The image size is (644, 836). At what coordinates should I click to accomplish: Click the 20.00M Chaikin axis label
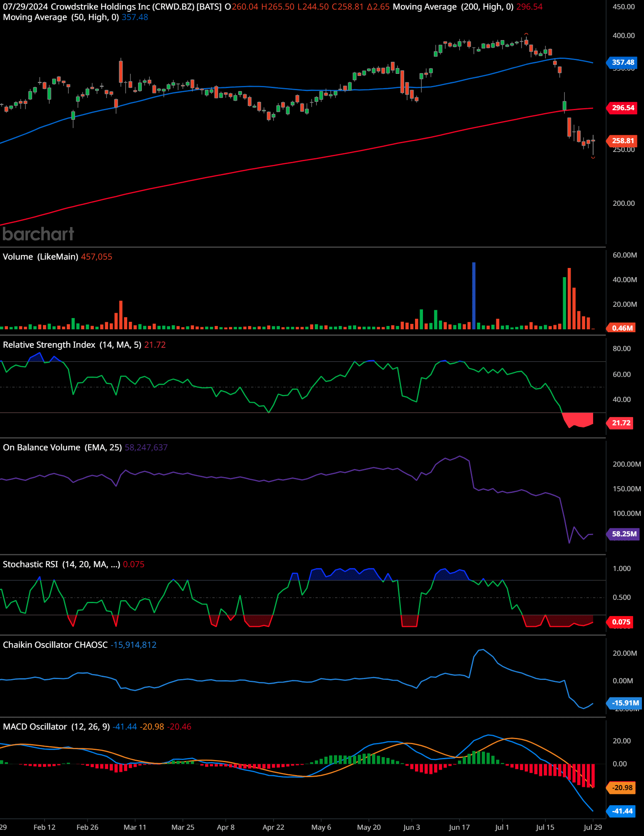point(624,653)
